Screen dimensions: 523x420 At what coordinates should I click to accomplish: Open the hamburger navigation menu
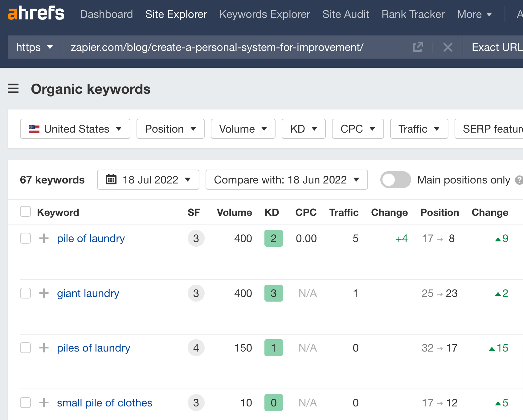[13, 89]
